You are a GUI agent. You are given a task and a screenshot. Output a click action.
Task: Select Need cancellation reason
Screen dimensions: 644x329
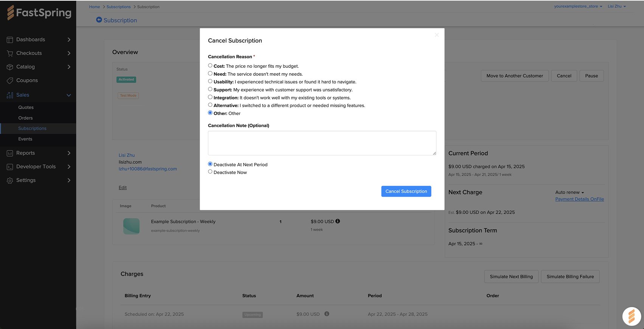tap(210, 73)
